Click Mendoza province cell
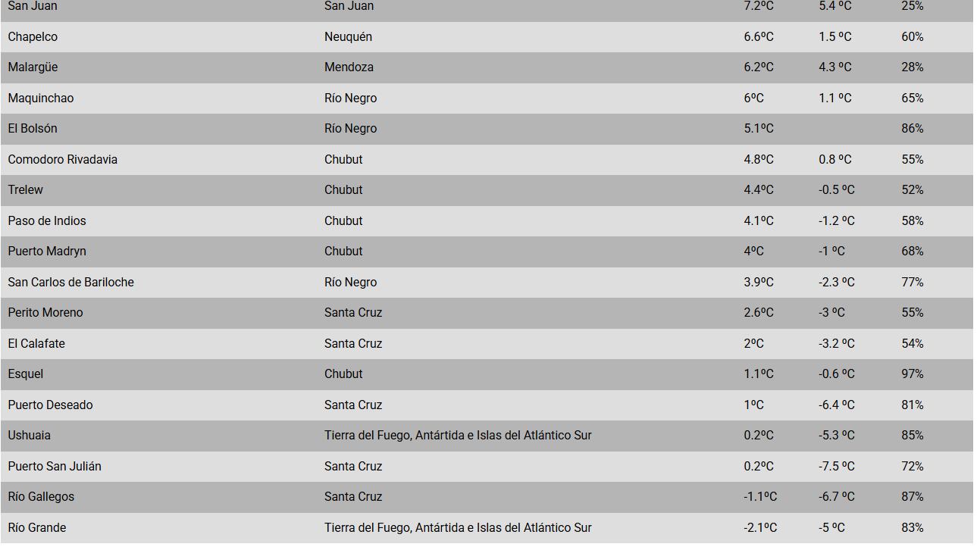The image size is (980, 547). coord(349,67)
